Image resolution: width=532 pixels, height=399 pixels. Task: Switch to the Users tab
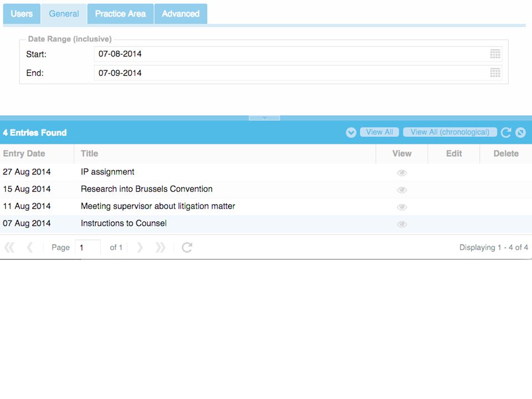click(x=22, y=14)
